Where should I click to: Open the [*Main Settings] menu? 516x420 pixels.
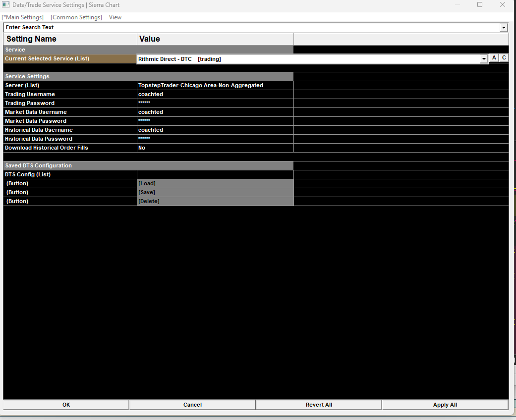click(23, 17)
